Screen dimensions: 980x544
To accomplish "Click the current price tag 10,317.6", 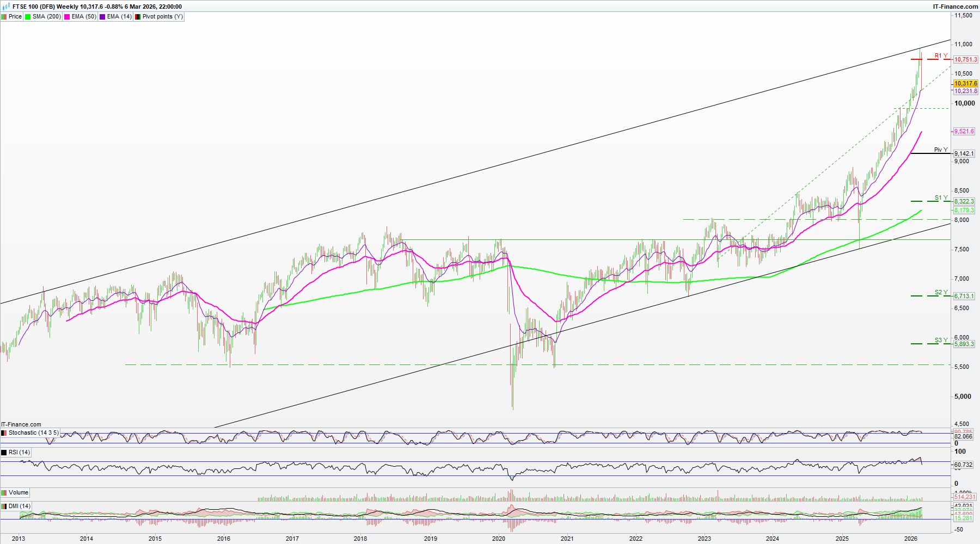I will (965, 84).
